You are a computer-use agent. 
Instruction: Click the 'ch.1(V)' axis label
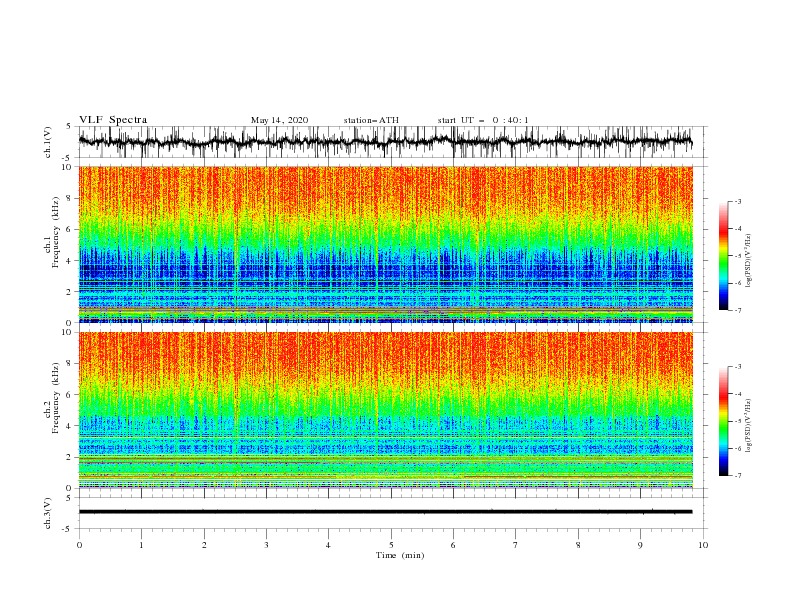click(48, 142)
